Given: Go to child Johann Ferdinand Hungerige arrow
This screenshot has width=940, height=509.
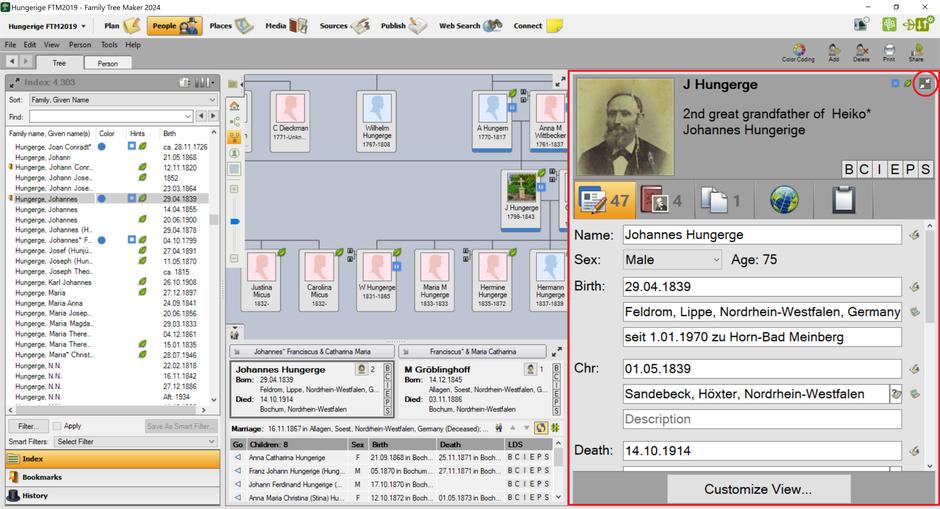Looking at the screenshot, I should tap(238, 484).
